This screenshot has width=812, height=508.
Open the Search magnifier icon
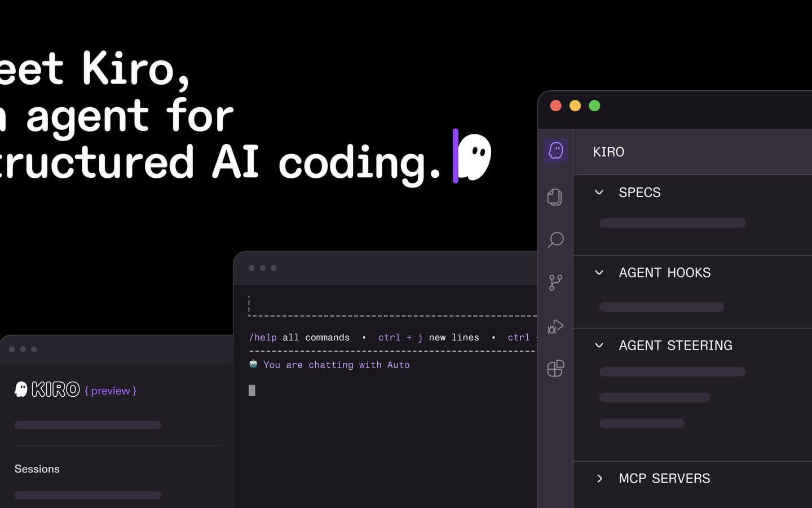(555, 240)
